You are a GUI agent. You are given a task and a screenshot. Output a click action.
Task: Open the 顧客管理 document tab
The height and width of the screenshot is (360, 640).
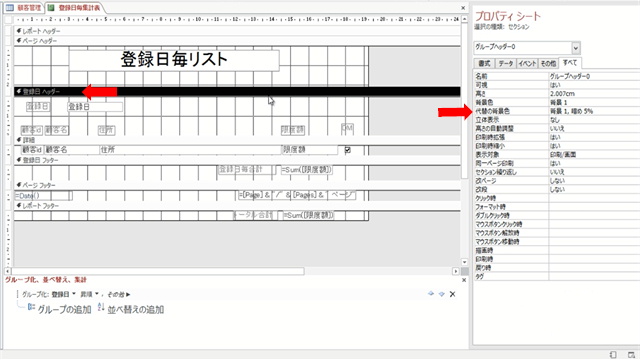(24, 8)
